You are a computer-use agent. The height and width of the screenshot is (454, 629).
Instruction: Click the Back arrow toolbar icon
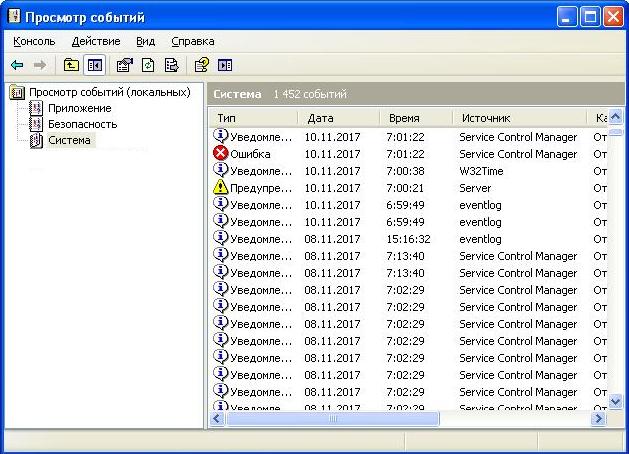(x=17, y=65)
